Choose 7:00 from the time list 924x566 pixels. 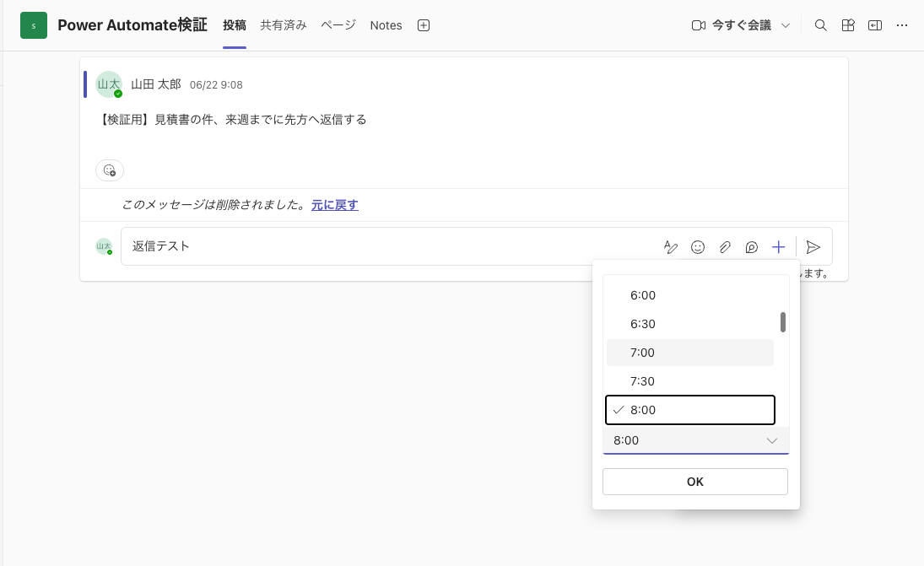(x=690, y=353)
